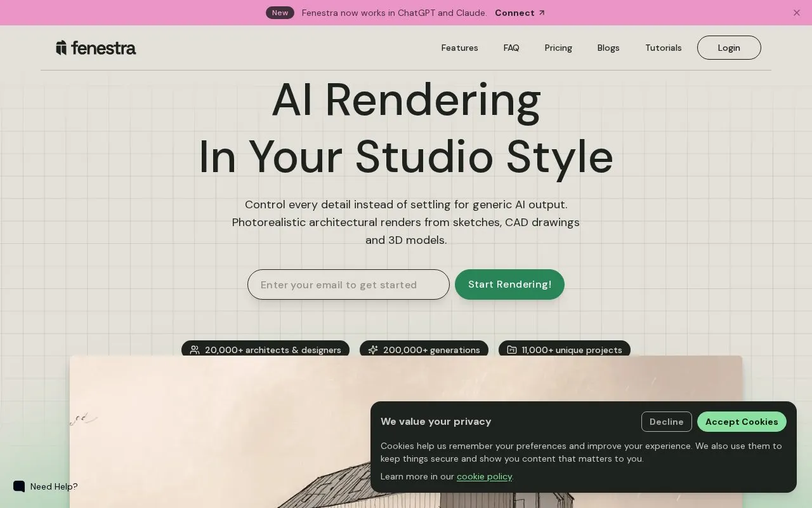Go to the FAQ section
The image size is (812, 508).
511,48
